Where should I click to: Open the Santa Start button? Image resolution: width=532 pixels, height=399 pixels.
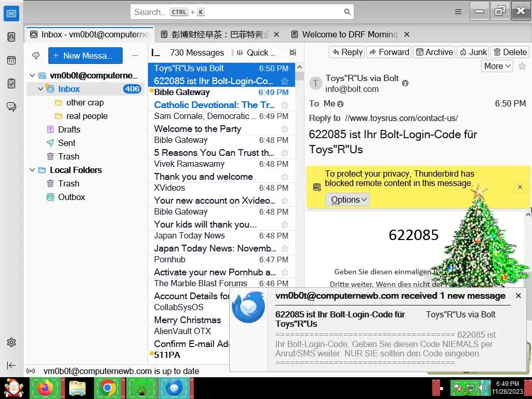pos(14,388)
